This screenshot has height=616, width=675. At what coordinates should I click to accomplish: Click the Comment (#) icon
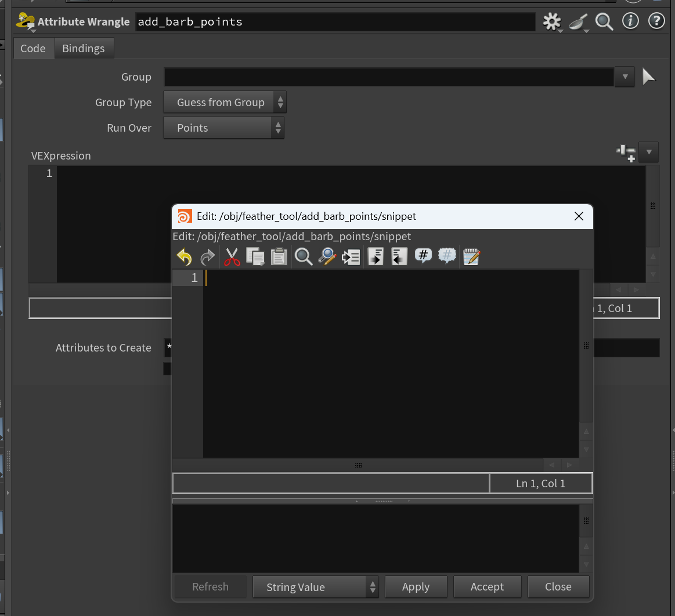(423, 256)
